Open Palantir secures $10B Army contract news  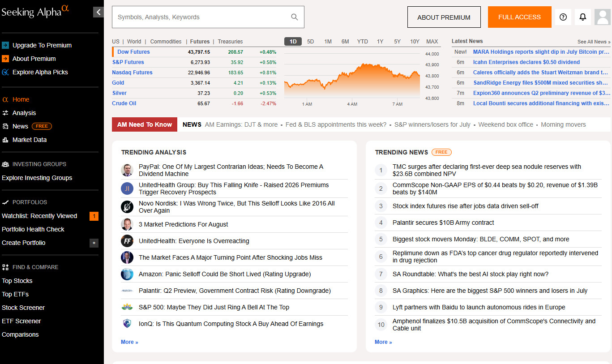click(443, 223)
